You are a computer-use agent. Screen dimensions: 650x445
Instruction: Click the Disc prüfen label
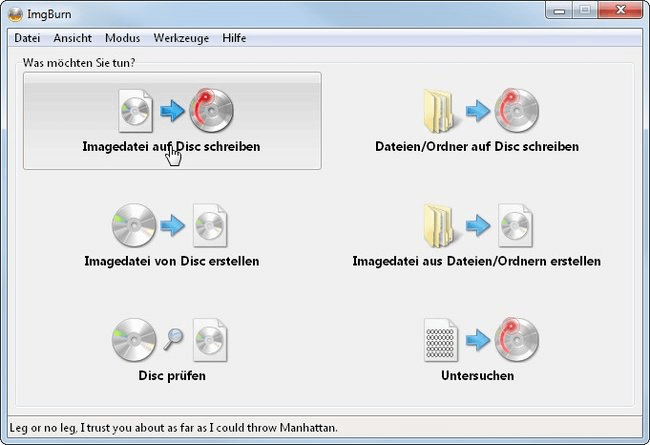point(172,375)
